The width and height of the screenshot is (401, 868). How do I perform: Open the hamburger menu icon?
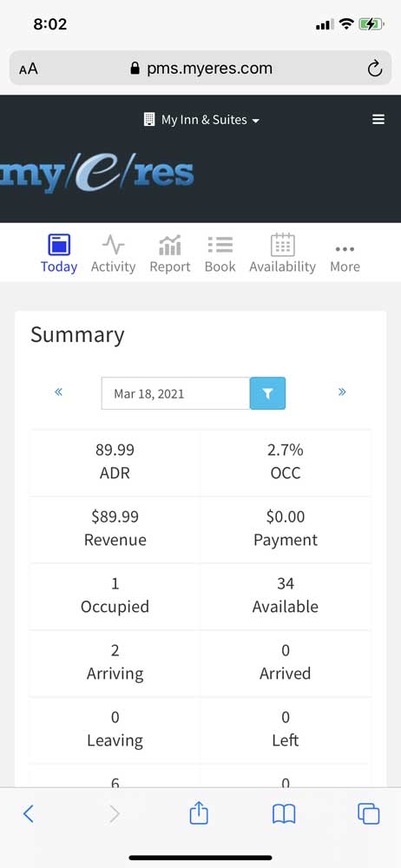coord(378,119)
